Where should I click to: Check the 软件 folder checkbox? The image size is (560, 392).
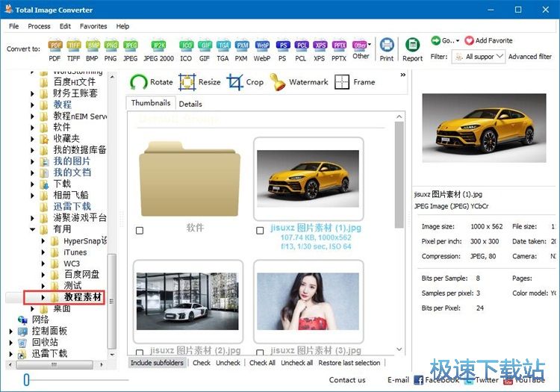click(140, 231)
